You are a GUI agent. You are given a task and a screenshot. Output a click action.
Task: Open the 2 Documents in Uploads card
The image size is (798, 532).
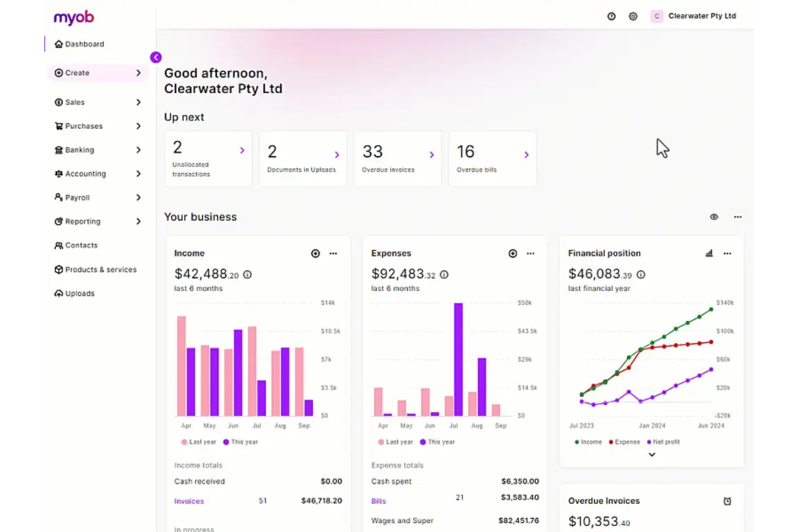pos(303,159)
